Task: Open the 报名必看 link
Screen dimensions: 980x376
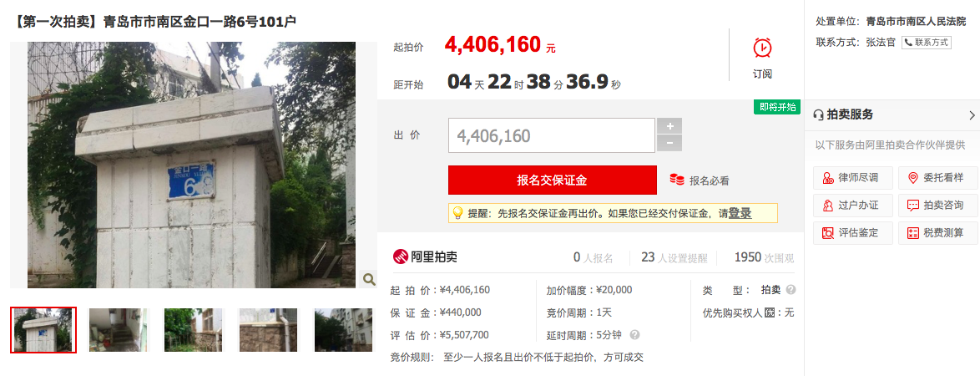Action: (700, 180)
